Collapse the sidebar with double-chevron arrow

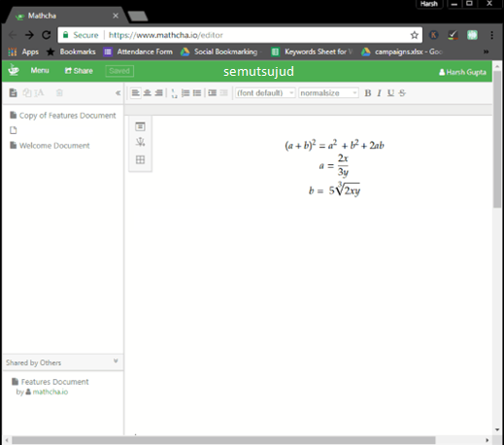(x=118, y=93)
